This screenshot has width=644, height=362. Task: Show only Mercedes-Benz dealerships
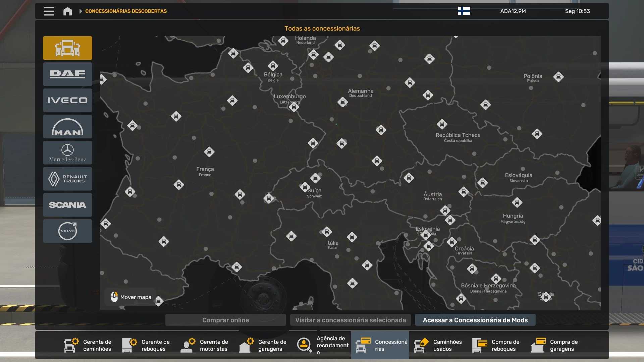coord(67,153)
